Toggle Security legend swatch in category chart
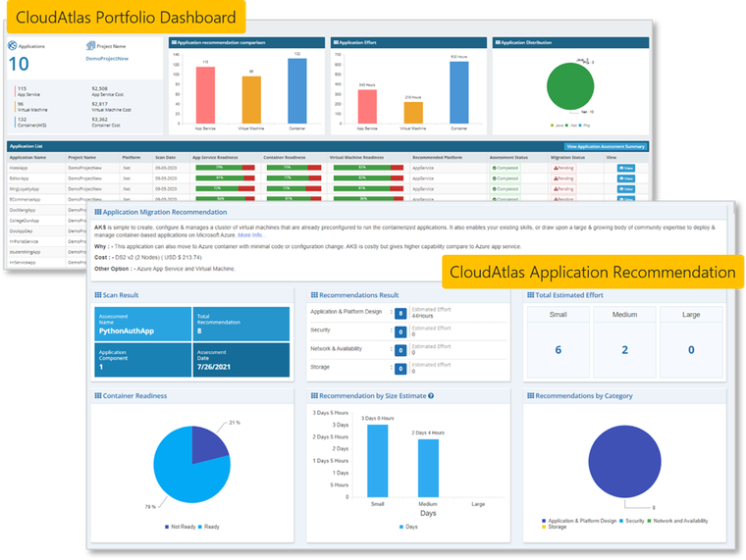Screen dimensions: 746x560 point(621,521)
